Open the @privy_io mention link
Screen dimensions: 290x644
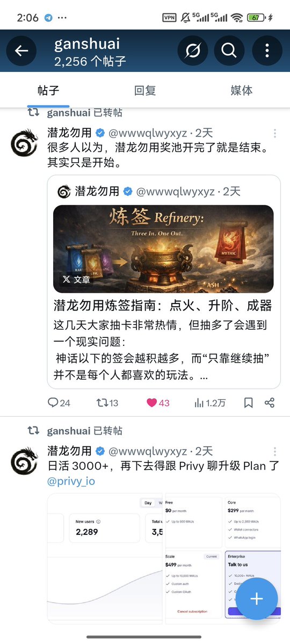pyautogui.click(x=71, y=481)
